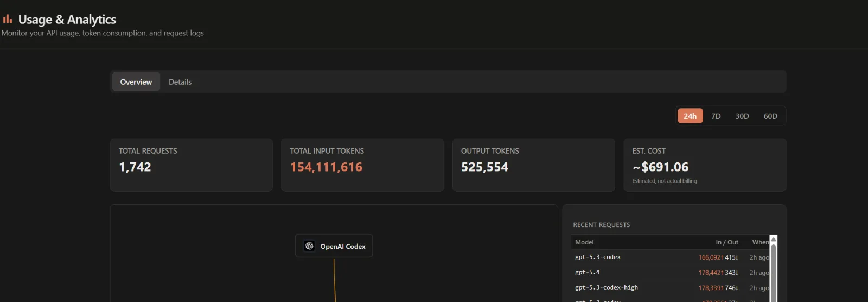Viewport: 868px width, 302px height.
Task: Click the Model column header
Action: pos(584,242)
